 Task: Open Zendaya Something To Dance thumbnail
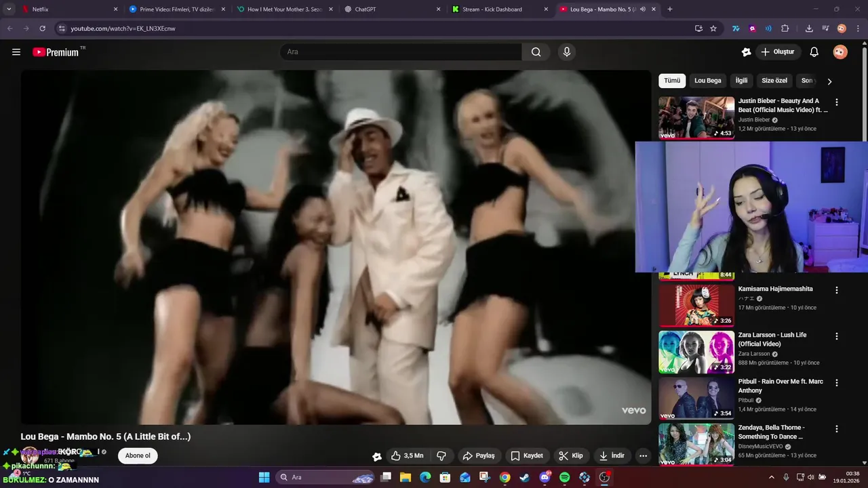696,444
